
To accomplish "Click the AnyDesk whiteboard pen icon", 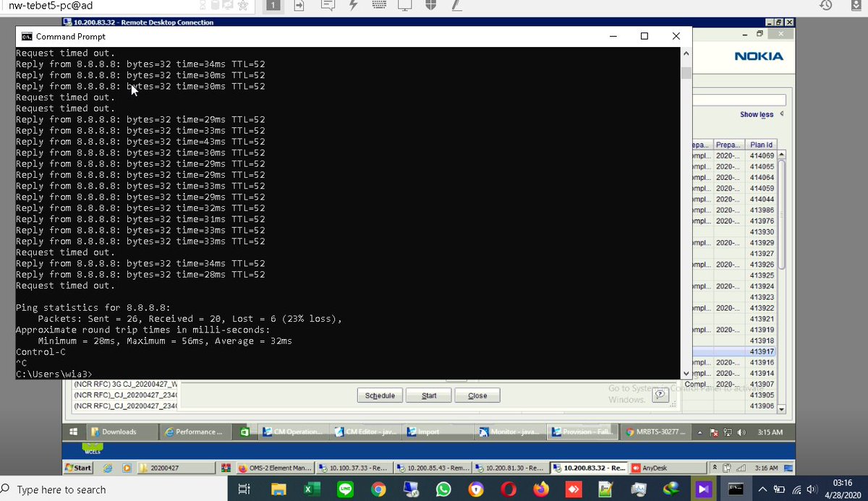I will 456,6.
